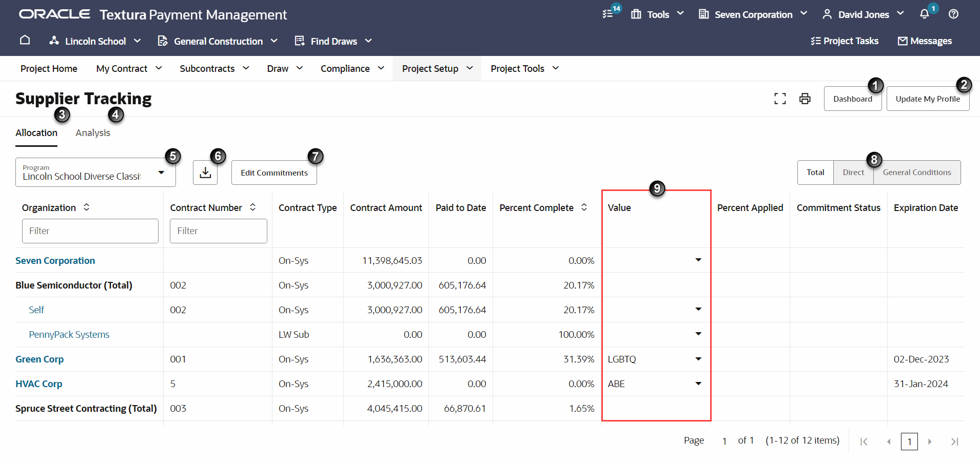Open Project Home tab
980x459 pixels.
[x=49, y=68]
